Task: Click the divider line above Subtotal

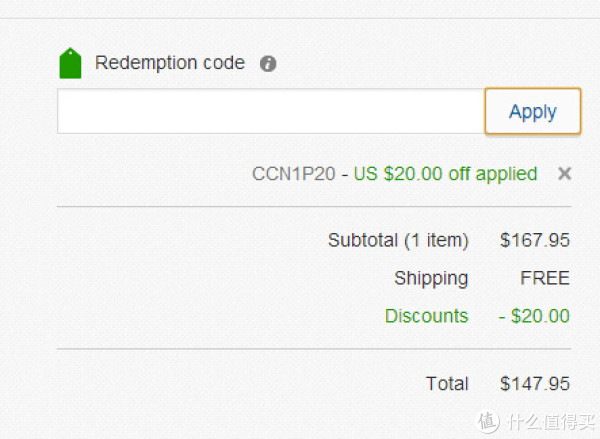Action: 314,206
